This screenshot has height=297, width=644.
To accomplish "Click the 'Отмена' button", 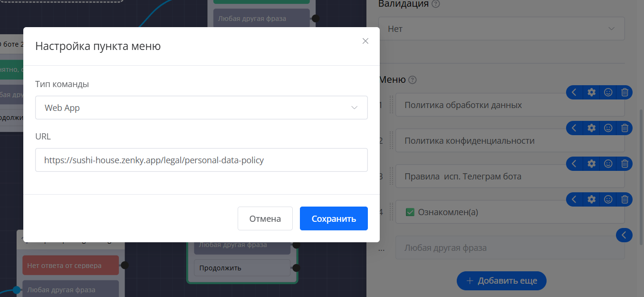I will [x=265, y=218].
